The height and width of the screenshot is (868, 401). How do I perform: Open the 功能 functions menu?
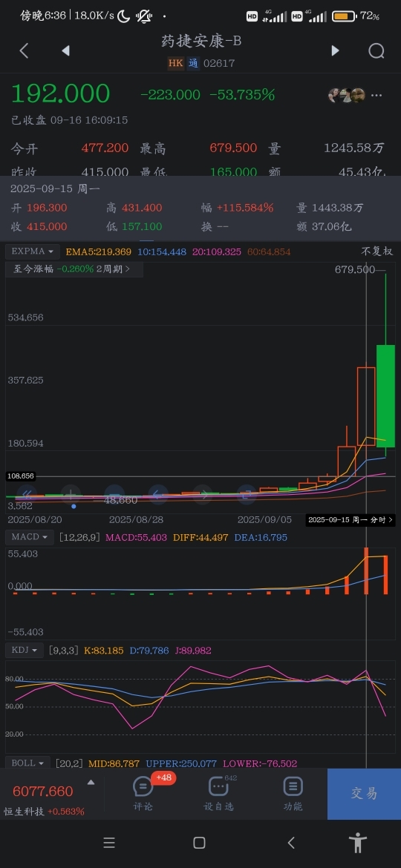293,793
